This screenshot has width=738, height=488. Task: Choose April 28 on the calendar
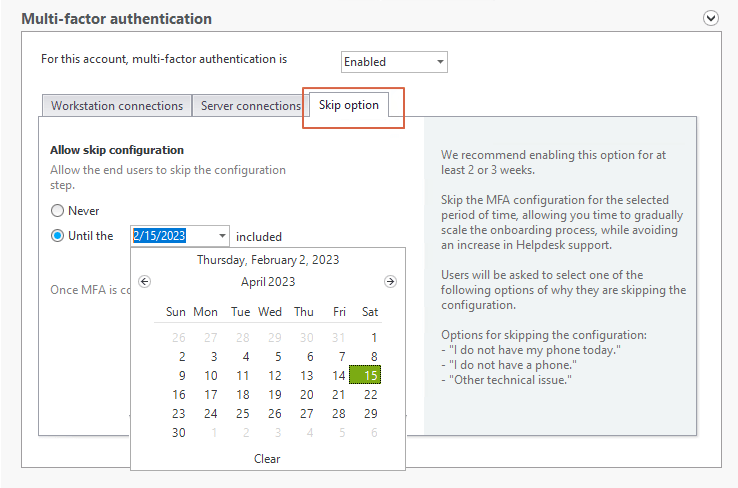tap(338, 414)
